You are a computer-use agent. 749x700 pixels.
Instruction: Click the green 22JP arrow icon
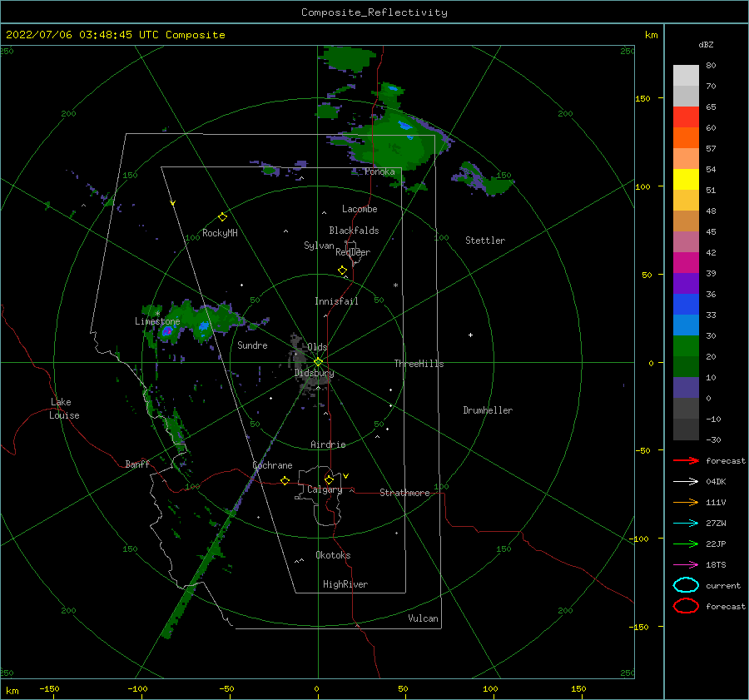(x=686, y=544)
